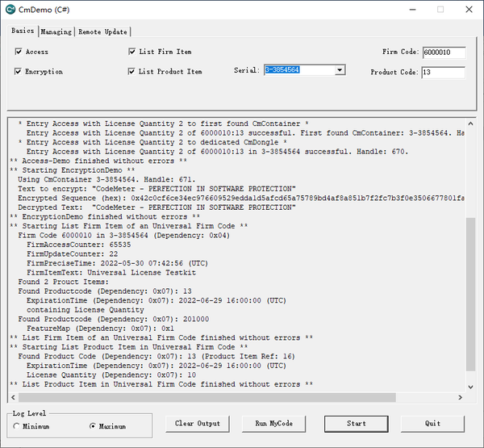
Task: Click the "Found Productcode (Dependency: 0x07): 201000" line
Action: [113, 319]
